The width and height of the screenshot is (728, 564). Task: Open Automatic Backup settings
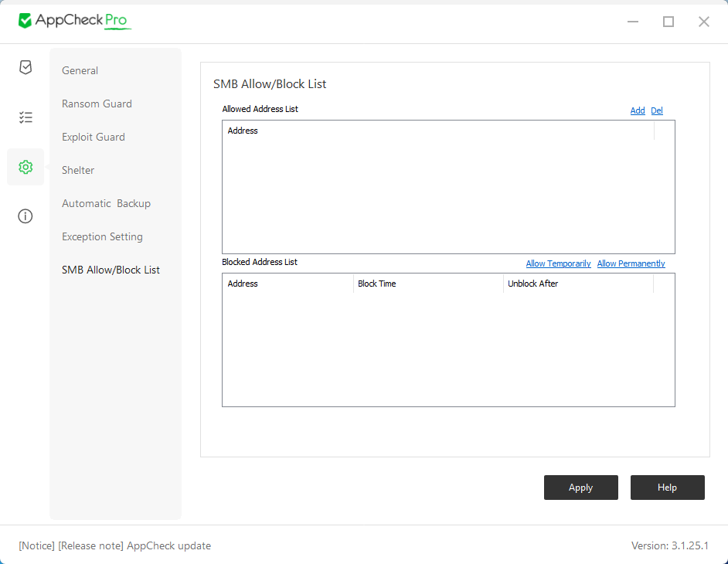(x=107, y=204)
